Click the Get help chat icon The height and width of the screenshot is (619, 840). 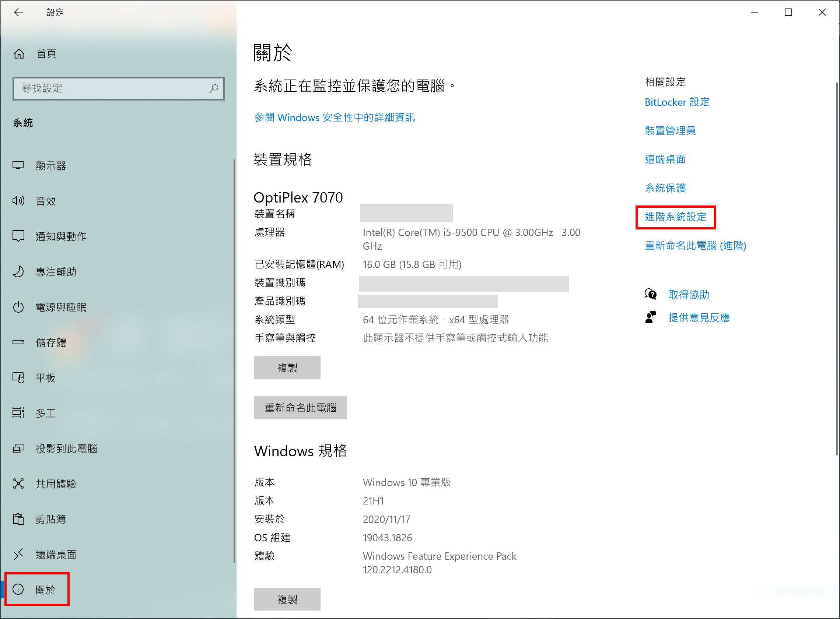pyautogui.click(x=651, y=295)
